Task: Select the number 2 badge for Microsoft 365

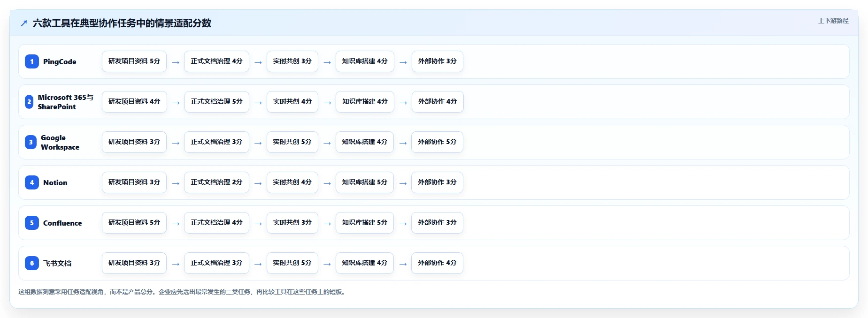Action: click(29, 102)
